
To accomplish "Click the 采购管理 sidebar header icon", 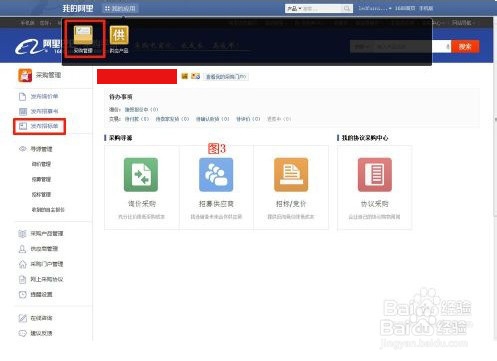I will (25, 75).
